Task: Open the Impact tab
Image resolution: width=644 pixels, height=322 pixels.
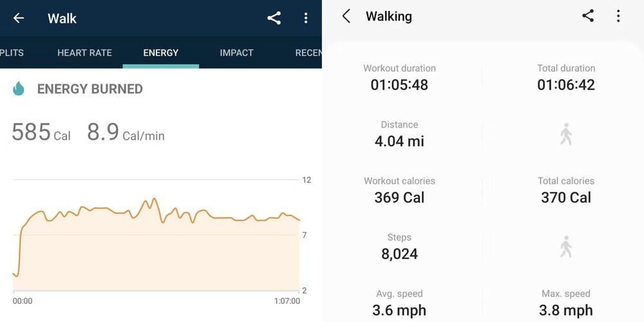Action: pyautogui.click(x=236, y=53)
